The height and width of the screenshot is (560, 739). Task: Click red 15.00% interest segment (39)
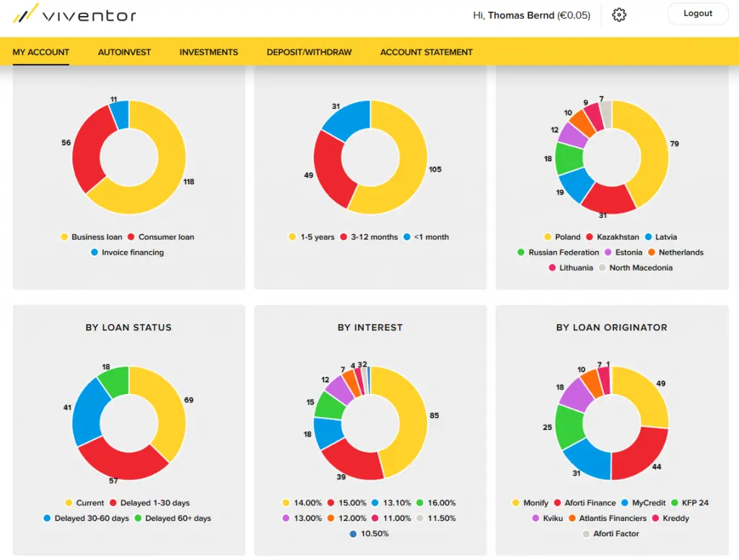[x=351, y=460]
